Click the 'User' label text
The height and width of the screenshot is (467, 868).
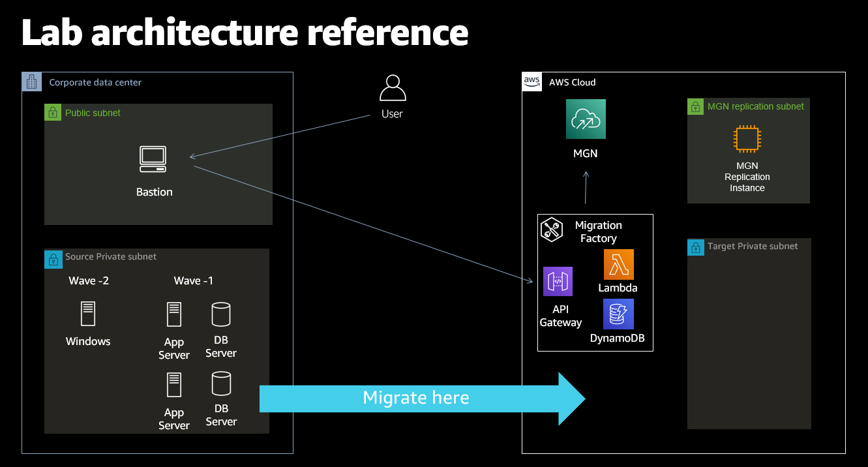pyautogui.click(x=392, y=114)
